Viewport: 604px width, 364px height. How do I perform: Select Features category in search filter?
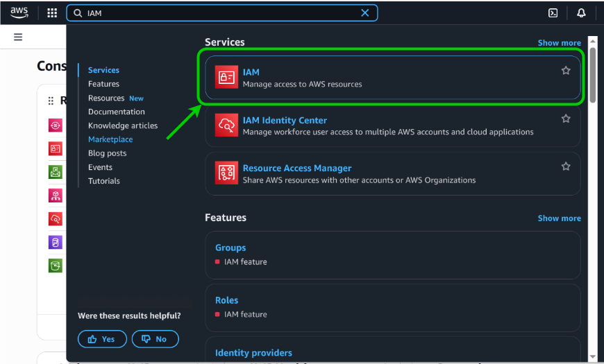[x=103, y=84]
